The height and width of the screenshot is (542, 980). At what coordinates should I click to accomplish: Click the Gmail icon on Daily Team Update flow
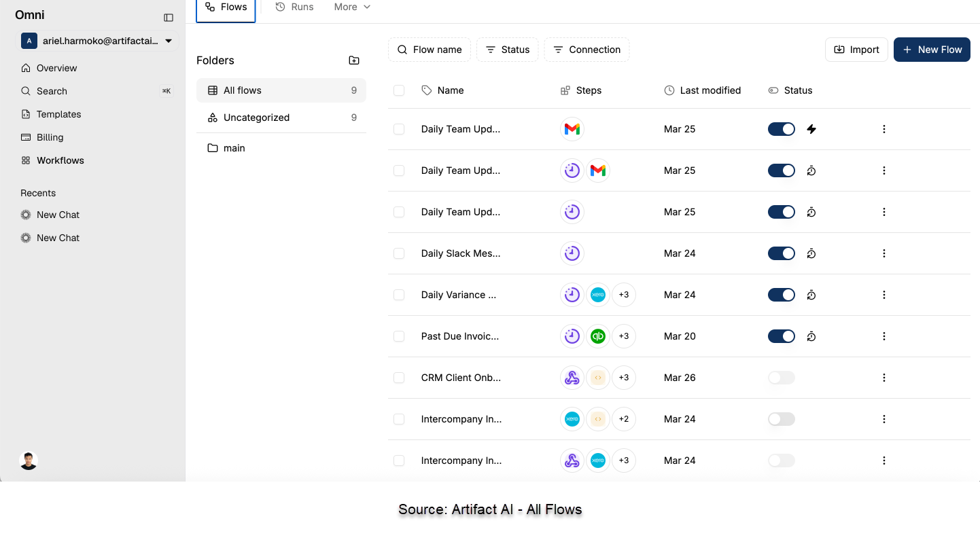click(572, 128)
